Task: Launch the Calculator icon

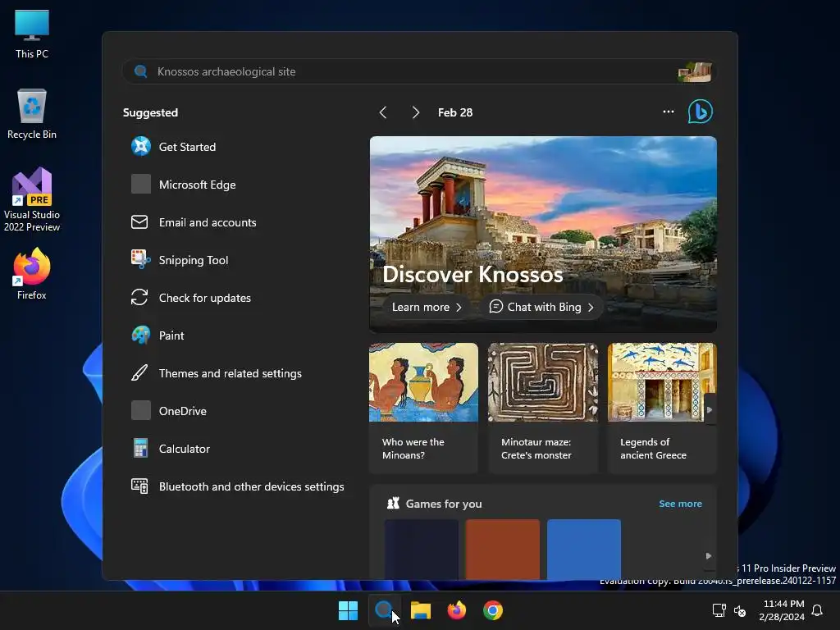Action: tap(140, 448)
